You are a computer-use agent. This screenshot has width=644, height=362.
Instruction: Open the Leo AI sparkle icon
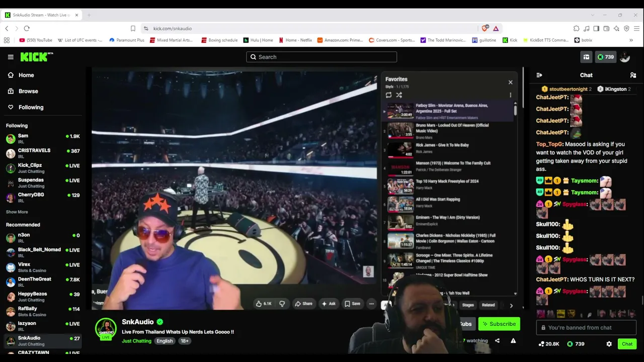coord(616,29)
